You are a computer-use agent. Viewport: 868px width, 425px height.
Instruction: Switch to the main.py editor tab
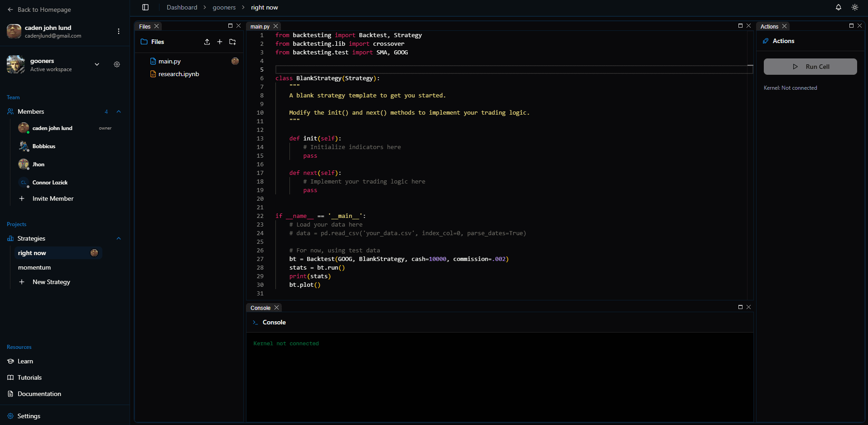pos(260,26)
